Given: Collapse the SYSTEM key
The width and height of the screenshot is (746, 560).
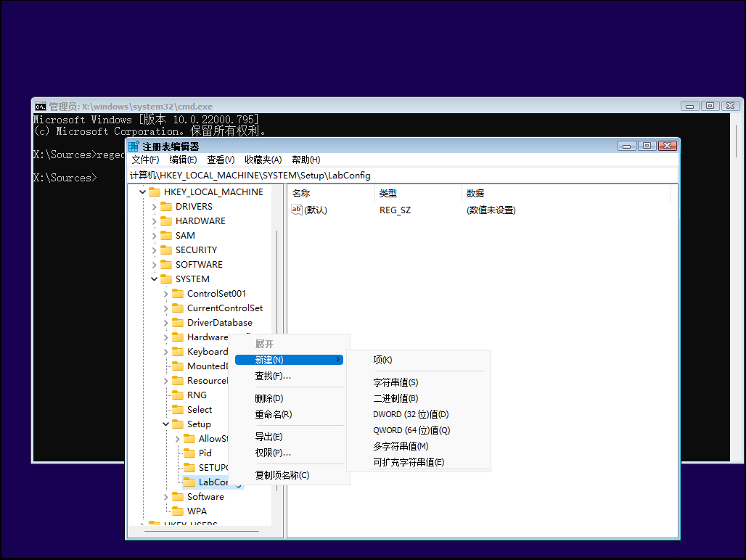Looking at the screenshot, I should [x=154, y=279].
